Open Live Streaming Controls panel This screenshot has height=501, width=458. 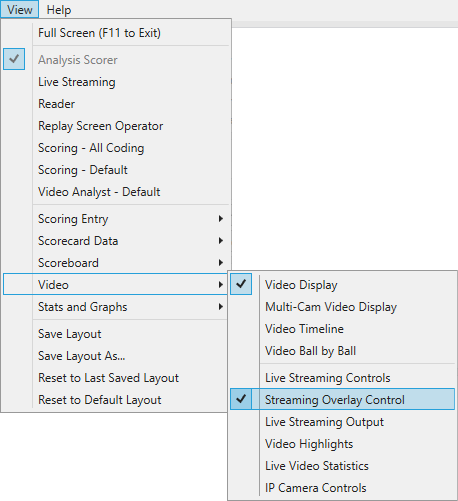(342, 378)
